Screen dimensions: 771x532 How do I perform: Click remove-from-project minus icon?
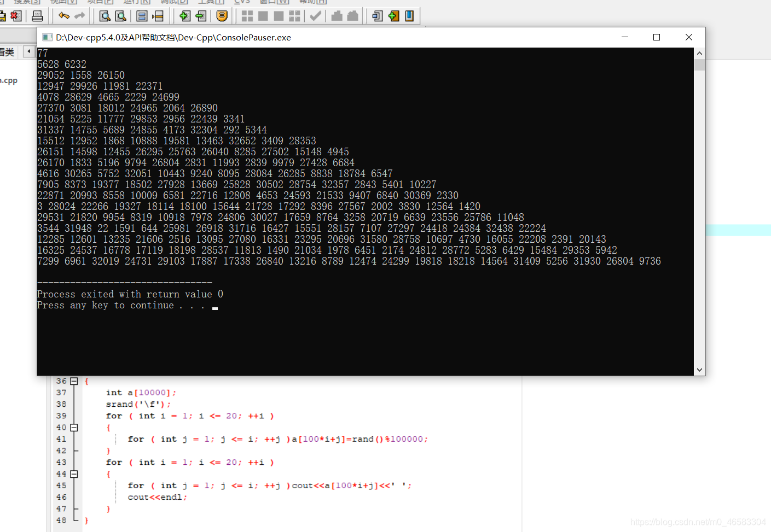point(201,16)
